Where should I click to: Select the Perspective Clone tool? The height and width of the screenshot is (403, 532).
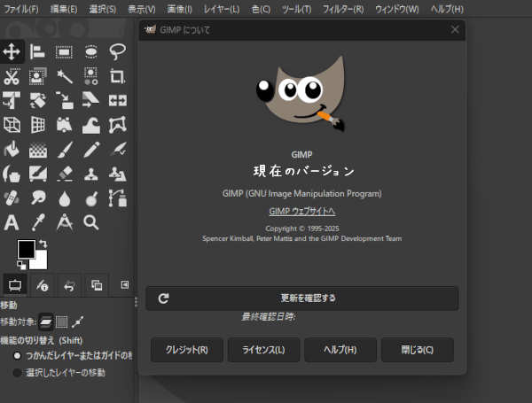(x=117, y=174)
